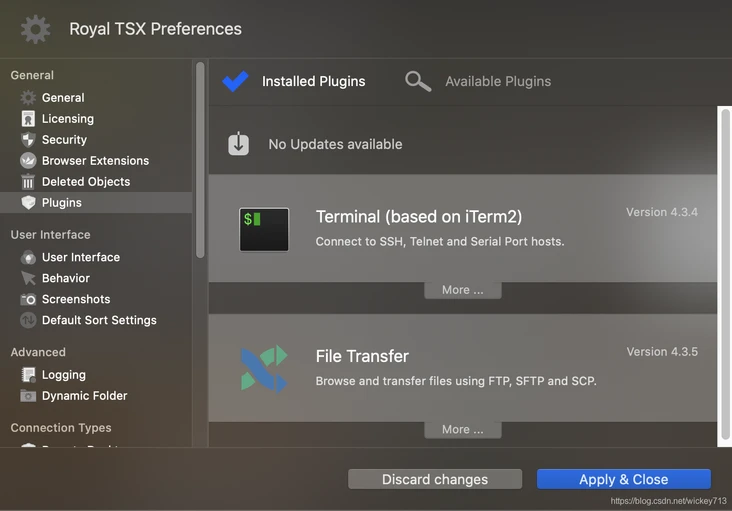Click the 'No Updates available' text

click(x=335, y=144)
